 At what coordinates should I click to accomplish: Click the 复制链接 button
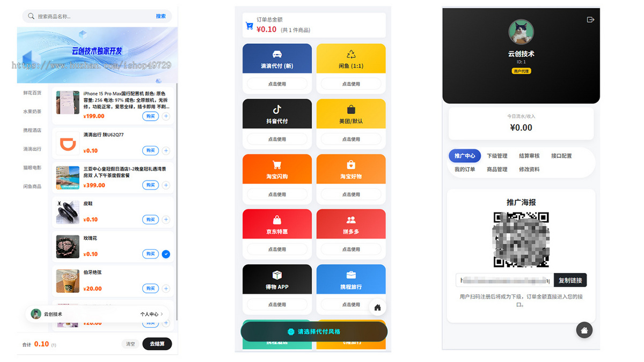pyautogui.click(x=570, y=280)
